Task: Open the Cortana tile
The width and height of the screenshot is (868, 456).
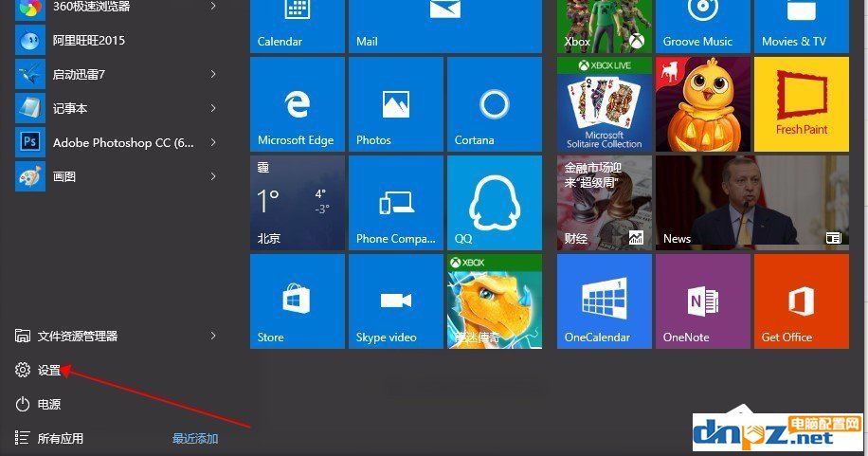Action: tap(495, 104)
